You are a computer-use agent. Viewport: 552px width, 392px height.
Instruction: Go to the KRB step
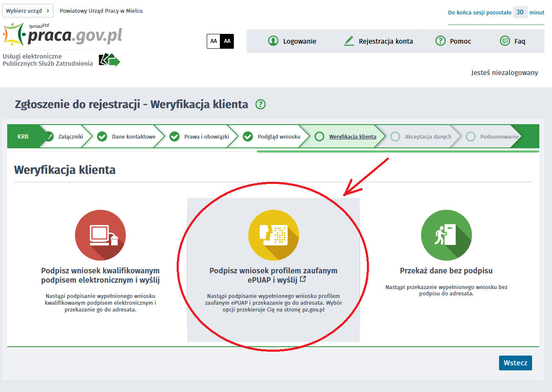[x=23, y=136]
